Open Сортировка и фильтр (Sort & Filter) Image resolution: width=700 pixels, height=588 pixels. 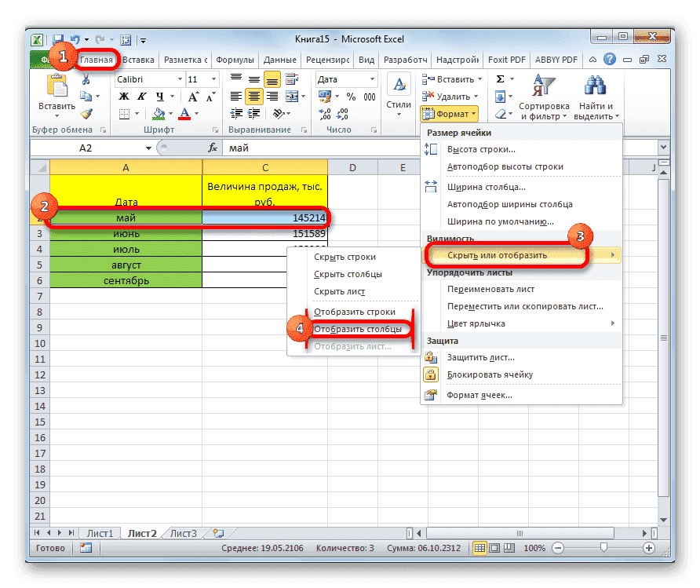545,96
